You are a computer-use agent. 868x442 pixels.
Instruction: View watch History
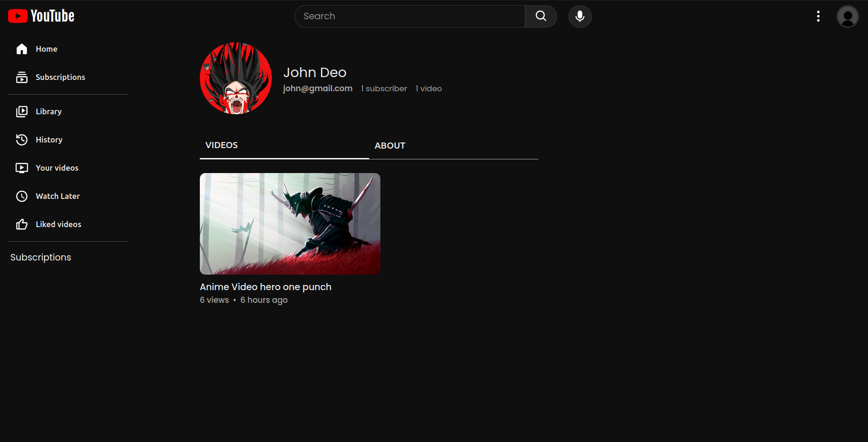49,139
